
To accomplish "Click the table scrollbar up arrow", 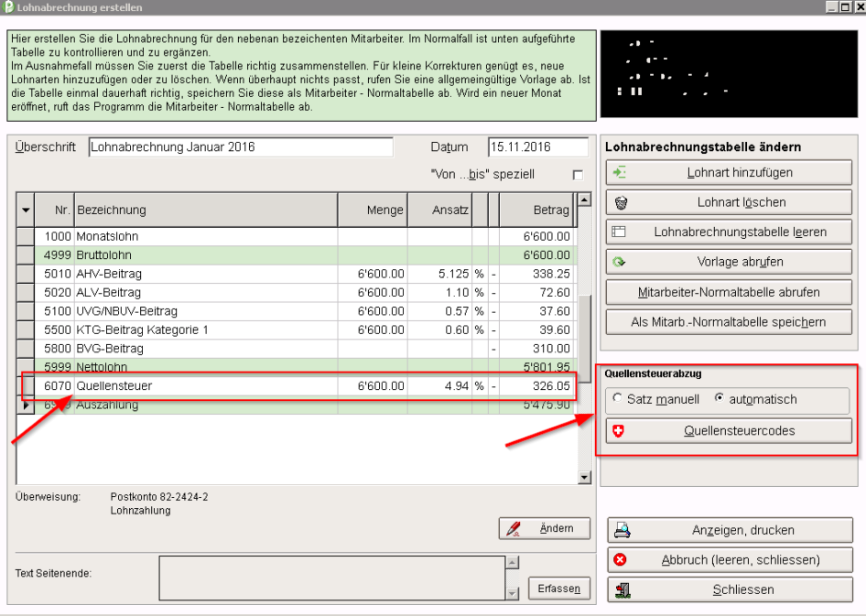I will tap(584, 199).
